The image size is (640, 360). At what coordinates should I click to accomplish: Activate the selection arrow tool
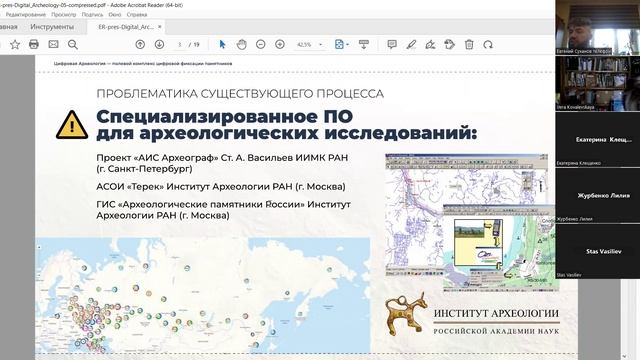click(222, 44)
